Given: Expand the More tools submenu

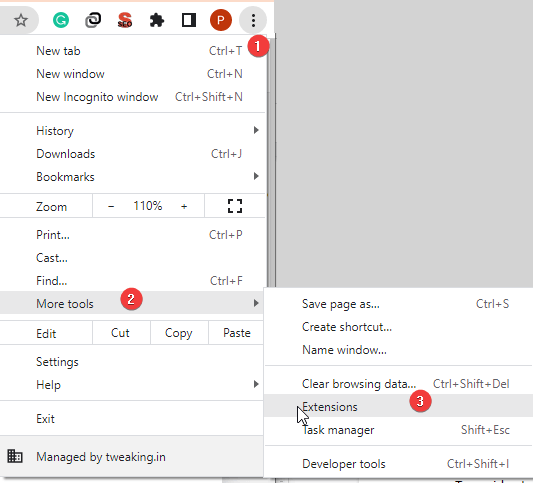Looking at the screenshot, I should (x=132, y=303).
